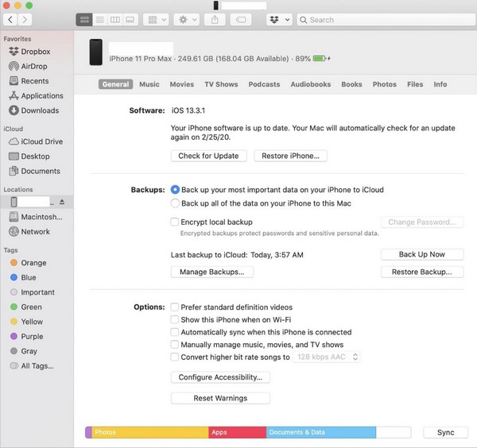Open the 128 kbps AAC dropdown
The width and height of the screenshot is (477, 448).
pos(327,357)
